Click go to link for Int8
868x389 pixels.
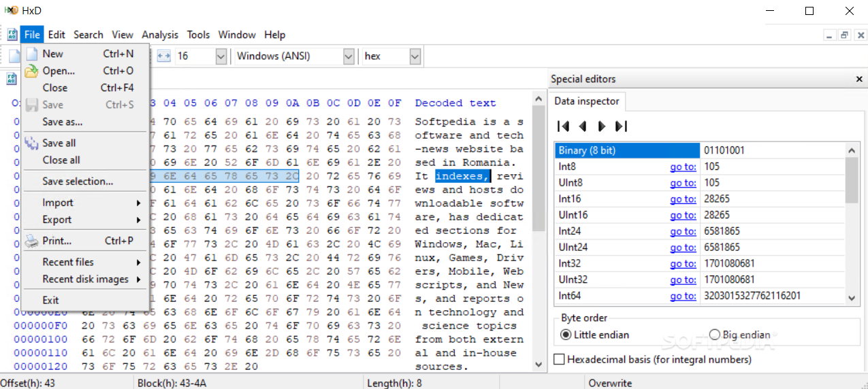[x=683, y=167]
